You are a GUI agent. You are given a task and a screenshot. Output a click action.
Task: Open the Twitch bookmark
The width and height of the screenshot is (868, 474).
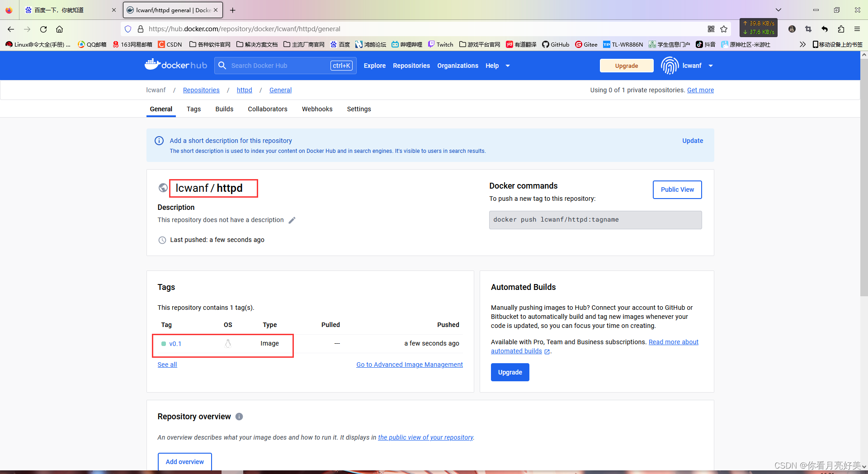(441, 44)
